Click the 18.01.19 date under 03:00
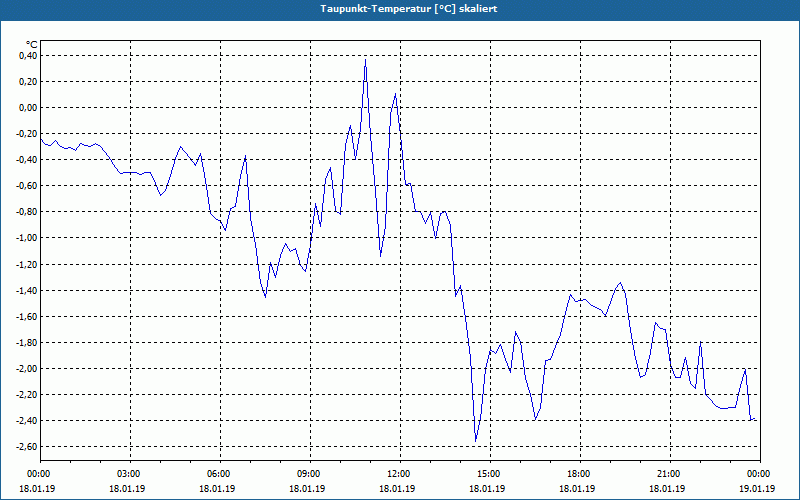This screenshot has width=800, height=500. [x=128, y=488]
